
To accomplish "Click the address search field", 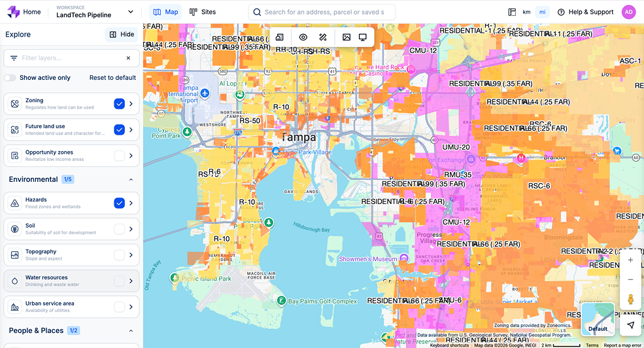I will [324, 12].
